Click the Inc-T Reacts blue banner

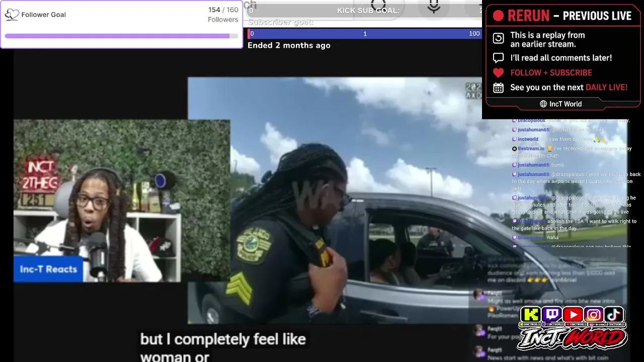coord(48,269)
